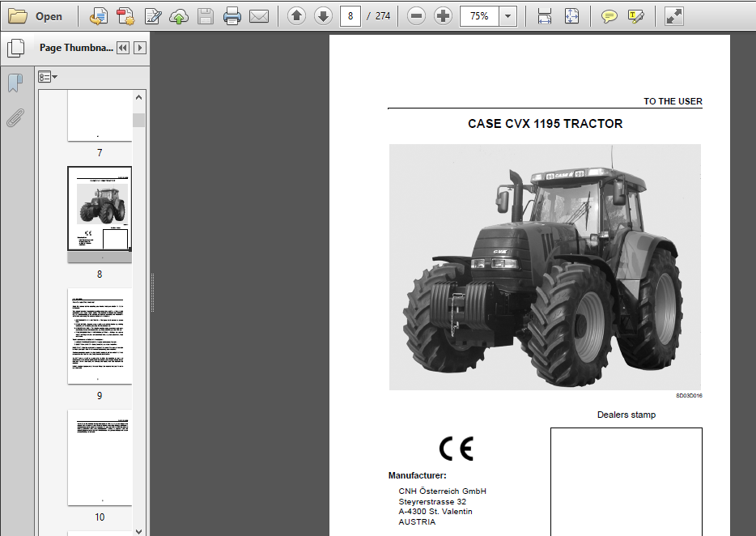
Task: Click the 'CNH Österreich GmbH' text
Action: click(x=442, y=491)
